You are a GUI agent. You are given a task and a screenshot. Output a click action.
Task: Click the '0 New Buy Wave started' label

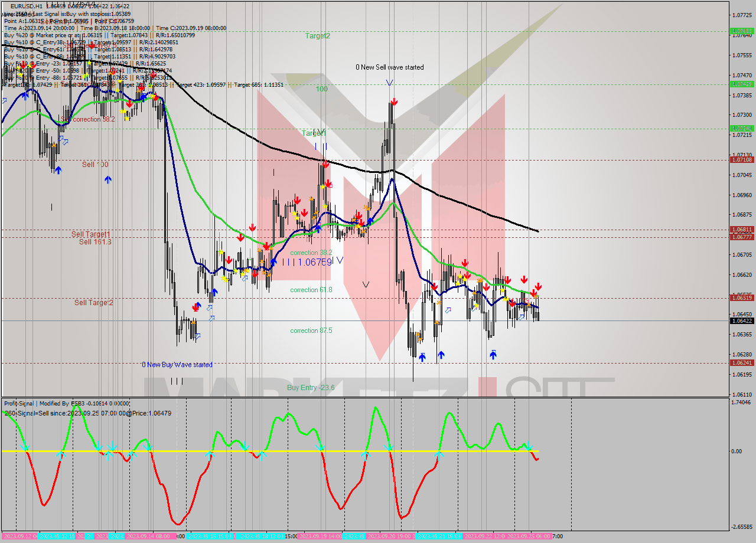click(x=176, y=364)
